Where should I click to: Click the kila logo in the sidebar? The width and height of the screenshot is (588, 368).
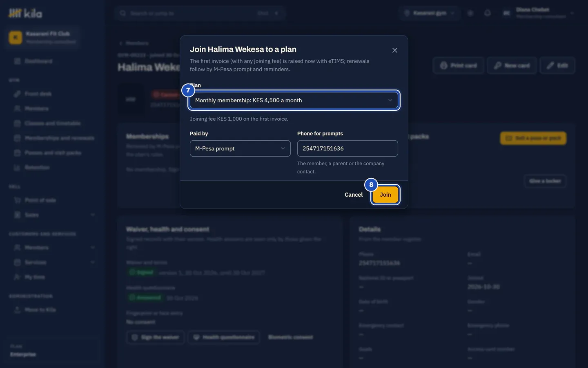25,13
